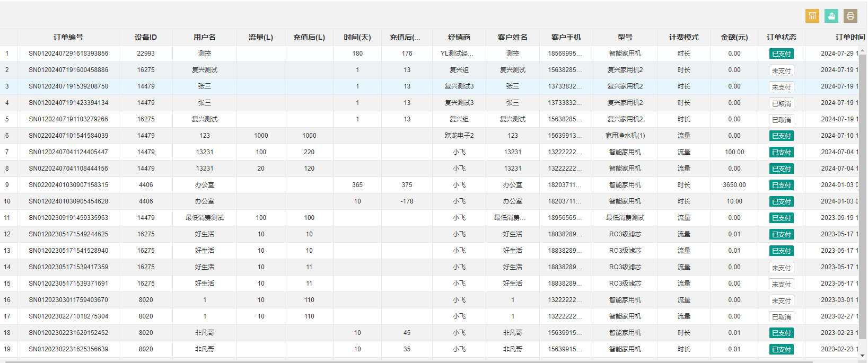Viewport: 868px width, 363px height.
Task: Click phone 18569995… in row 1
Action: tap(565, 54)
